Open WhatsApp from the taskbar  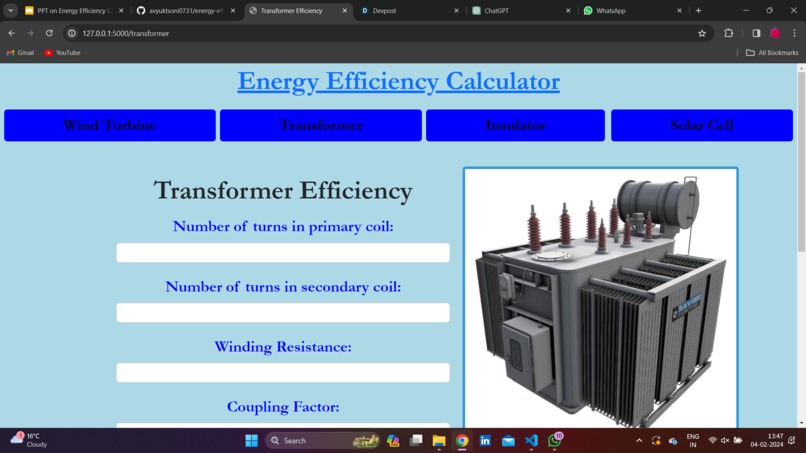pyautogui.click(x=555, y=441)
